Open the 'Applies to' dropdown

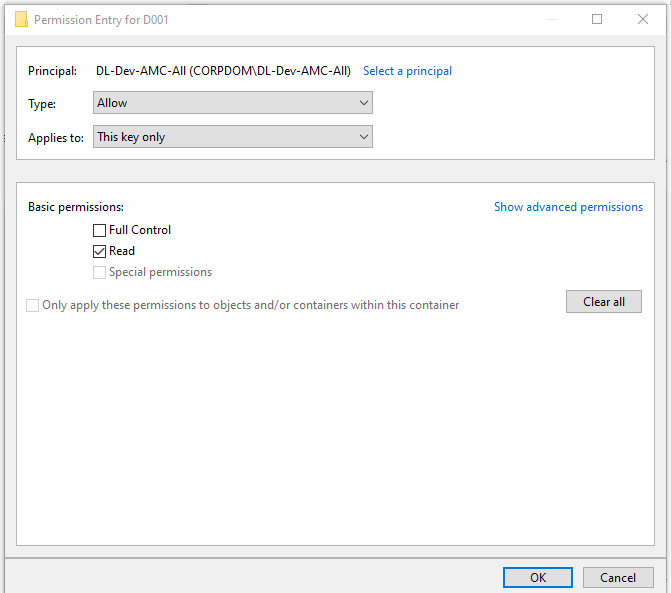233,137
